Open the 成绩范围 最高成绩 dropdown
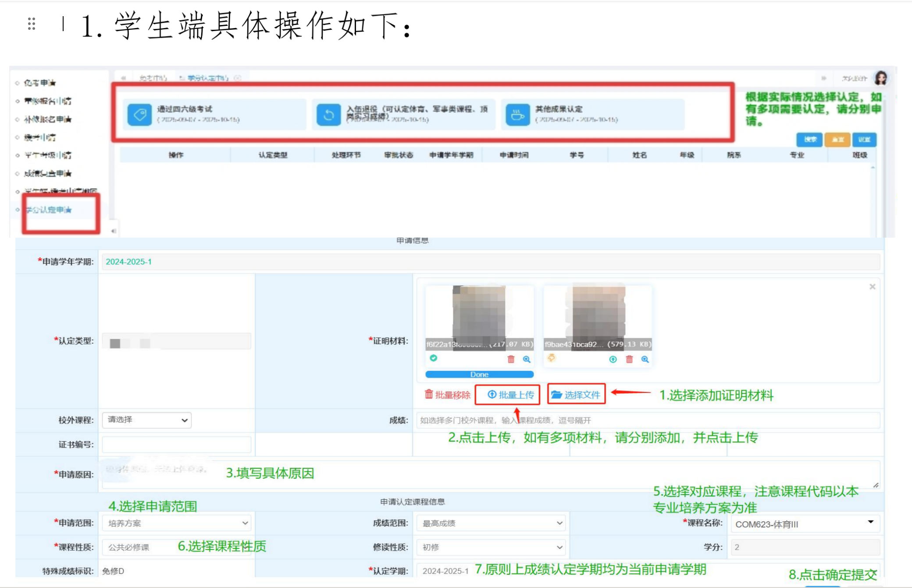Viewport: 912px width, 588px height. tap(491, 523)
